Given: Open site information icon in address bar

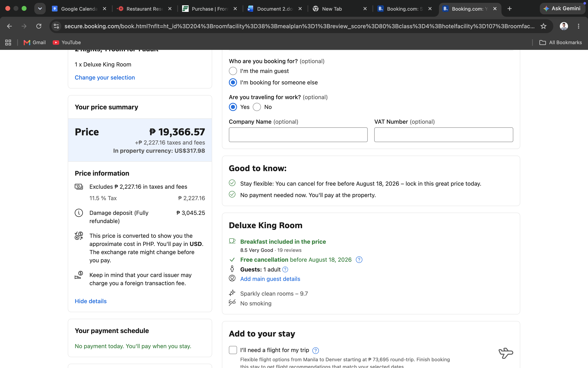Looking at the screenshot, I should 56,26.
